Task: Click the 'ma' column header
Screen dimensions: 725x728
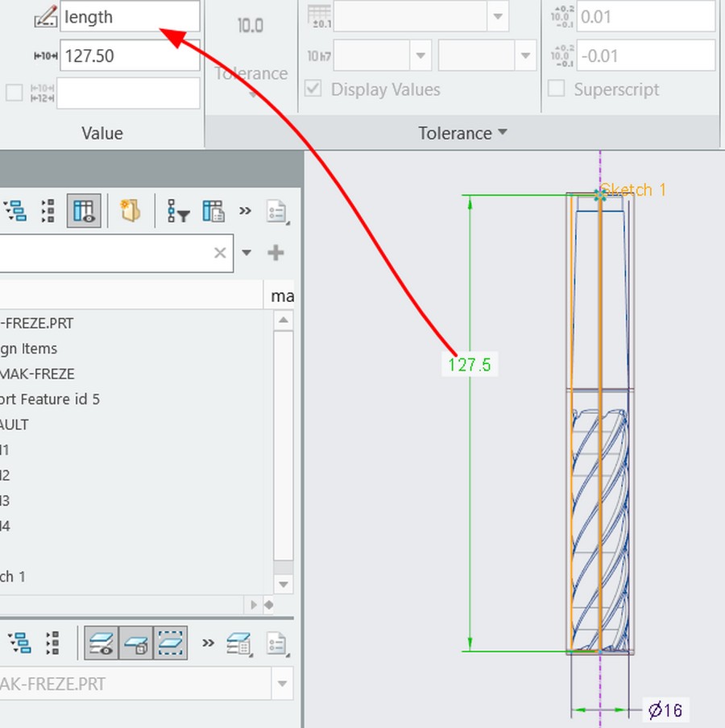Action: 282,296
